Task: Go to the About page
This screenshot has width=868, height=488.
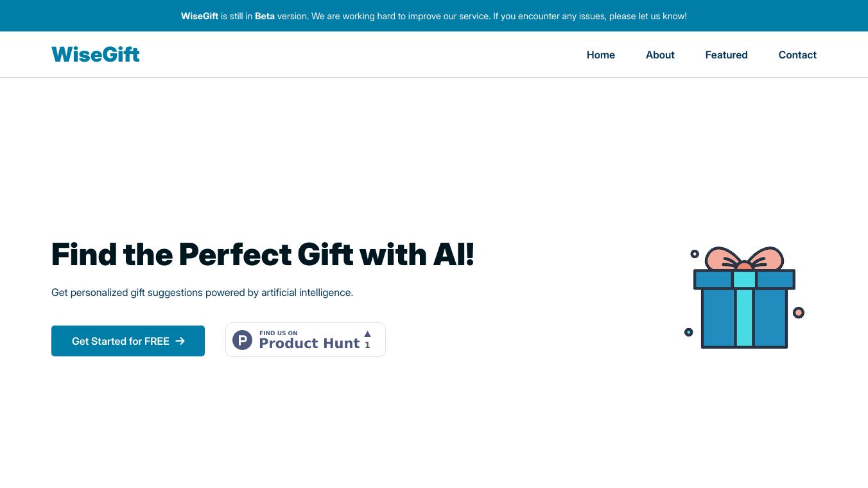Action: click(x=660, y=55)
